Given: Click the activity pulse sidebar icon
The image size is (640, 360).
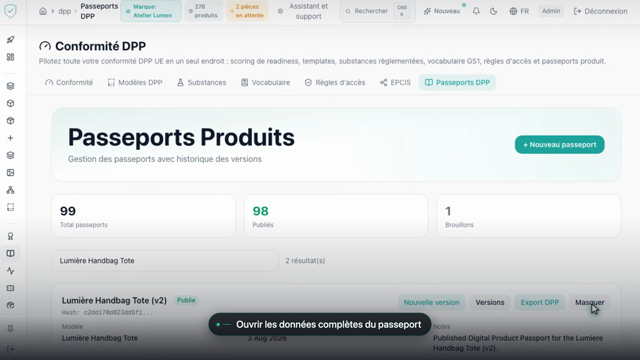Looking at the screenshot, I should (x=11, y=271).
